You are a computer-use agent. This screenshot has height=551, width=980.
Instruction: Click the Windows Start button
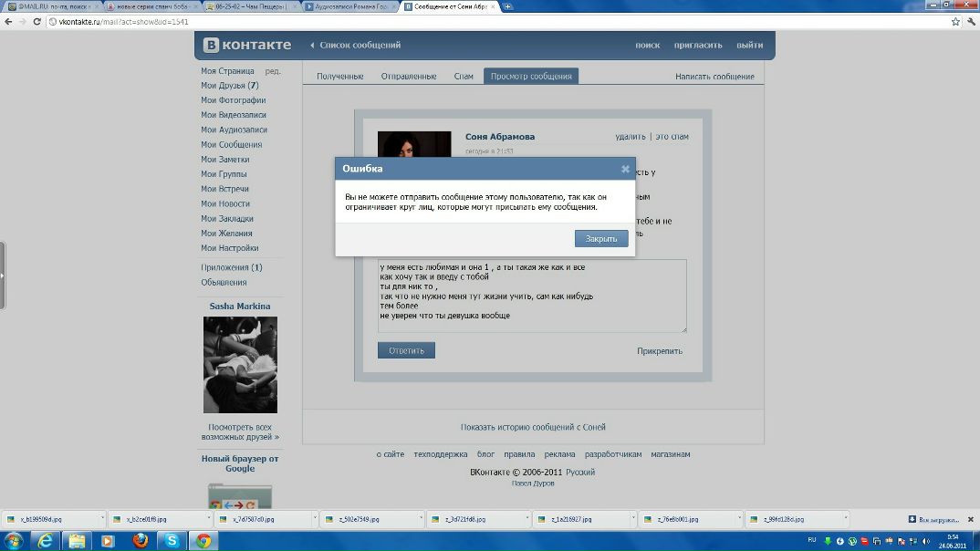[14, 541]
